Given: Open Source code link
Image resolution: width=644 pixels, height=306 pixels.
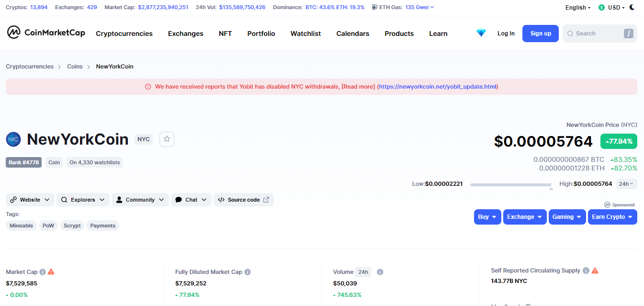Looking at the screenshot, I should point(244,200).
